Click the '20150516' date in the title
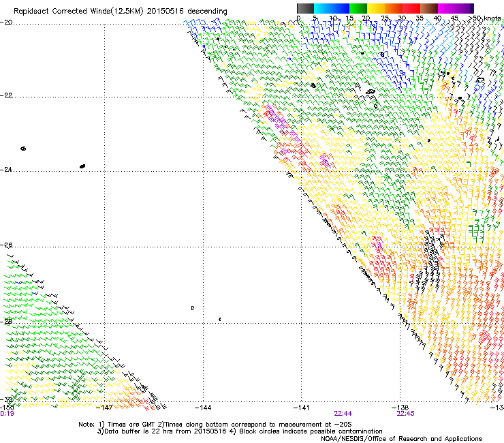Viewport: 504px width, 443px height. pyautogui.click(x=166, y=12)
